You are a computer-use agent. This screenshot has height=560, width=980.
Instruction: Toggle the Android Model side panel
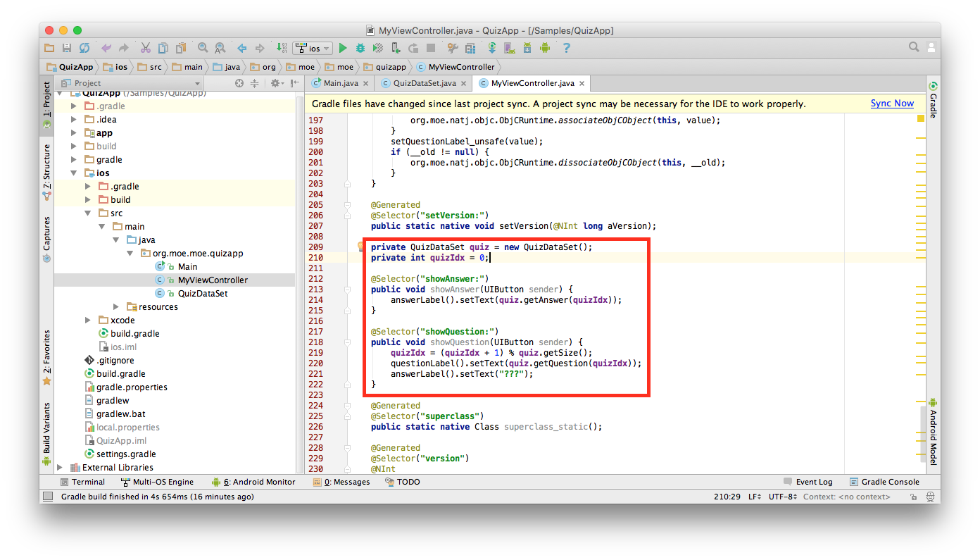(934, 432)
